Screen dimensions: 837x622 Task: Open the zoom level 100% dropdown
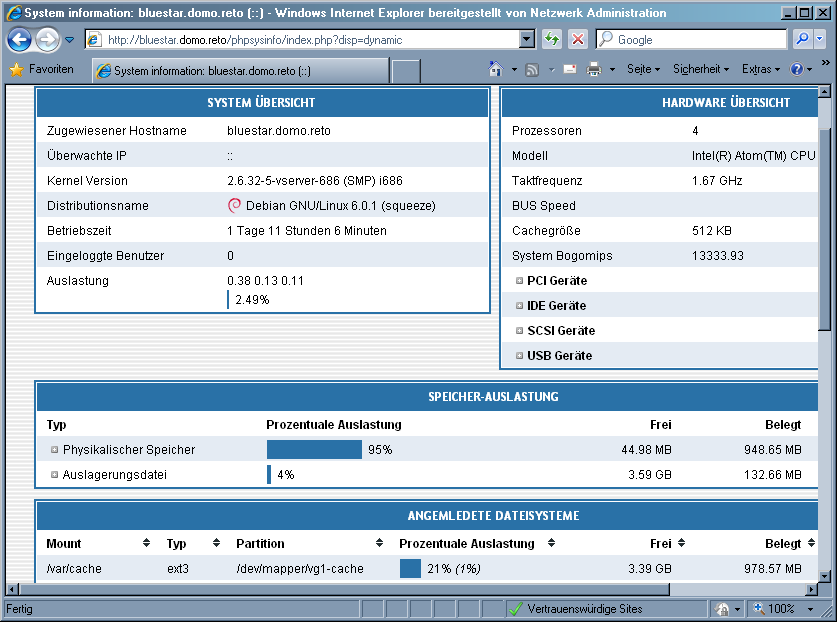click(x=787, y=608)
